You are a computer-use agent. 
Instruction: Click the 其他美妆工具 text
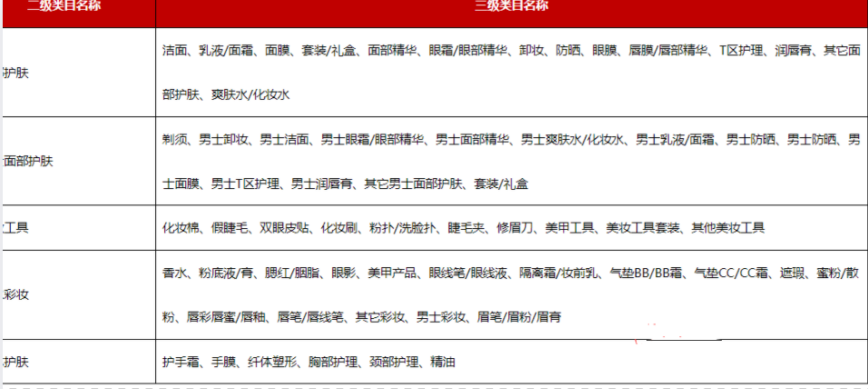tap(727, 228)
